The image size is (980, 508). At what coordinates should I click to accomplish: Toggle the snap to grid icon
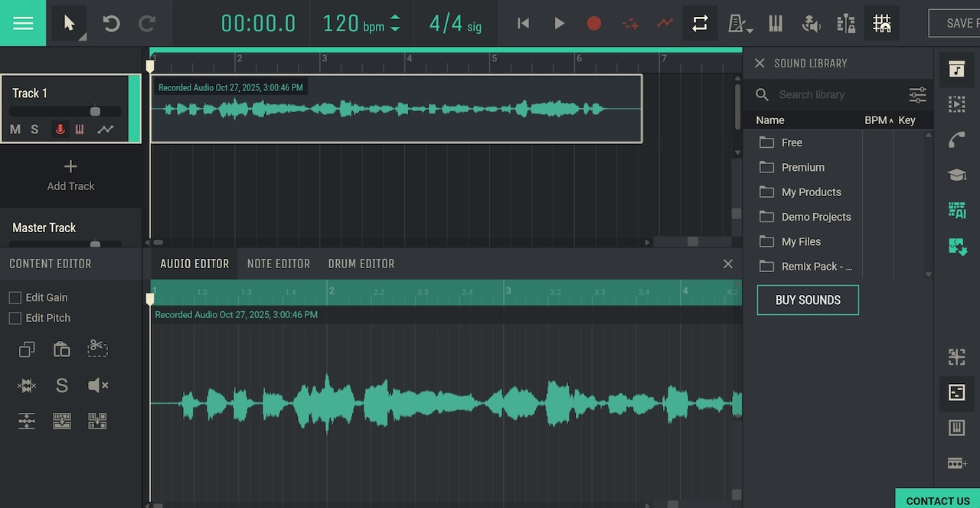882,24
